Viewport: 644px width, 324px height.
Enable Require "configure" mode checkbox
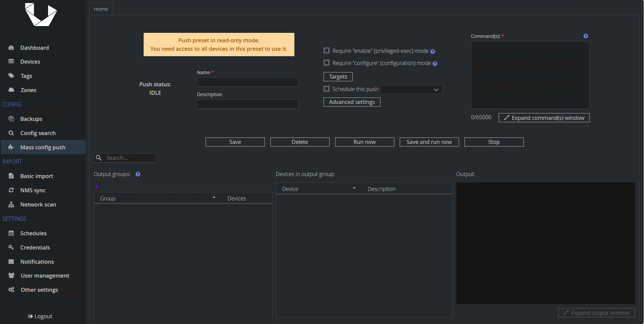click(x=327, y=63)
